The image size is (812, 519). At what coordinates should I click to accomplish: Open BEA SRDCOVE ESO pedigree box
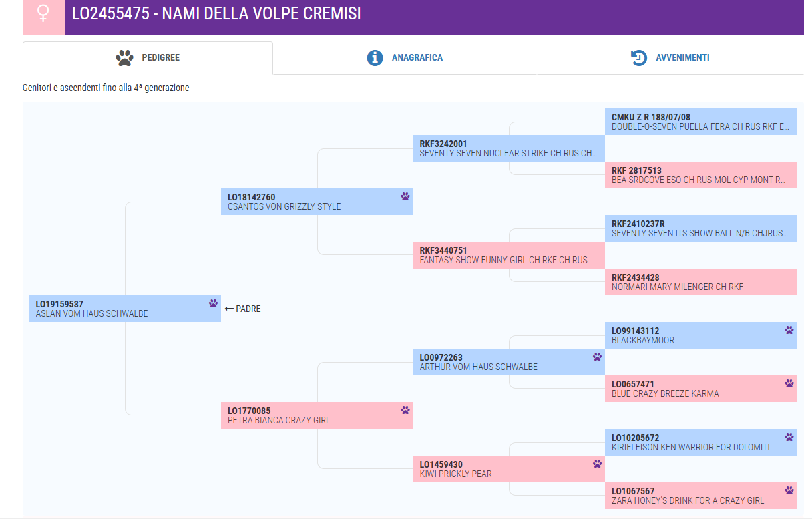tap(701, 175)
